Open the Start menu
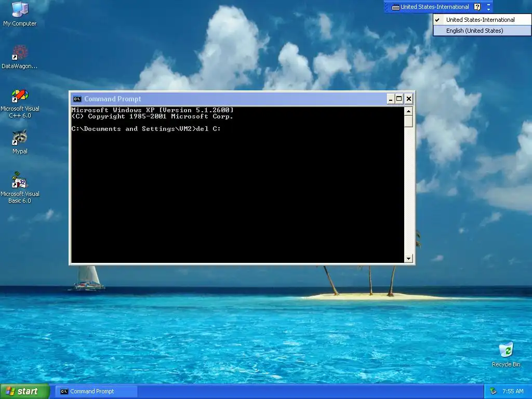Viewport: 532px width, 399px height. pyautogui.click(x=25, y=391)
